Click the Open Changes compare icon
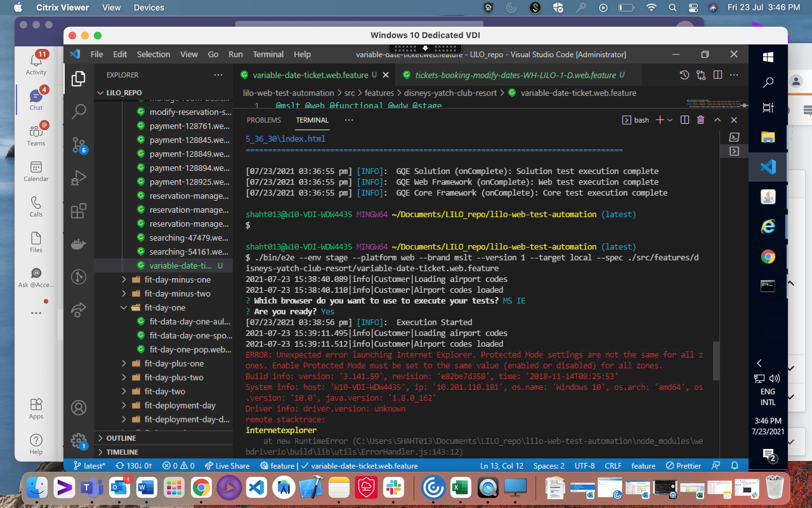The width and height of the screenshot is (812, 508). [701, 75]
